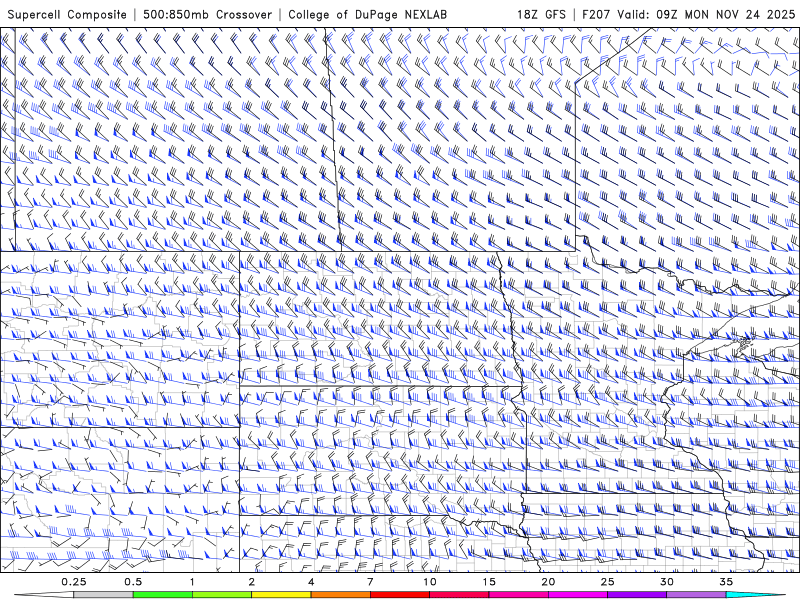Image resolution: width=800 pixels, height=600 pixels.
Task: Click the magenta colorbar segment between 20 and 25
Action: (x=578, y=595)
